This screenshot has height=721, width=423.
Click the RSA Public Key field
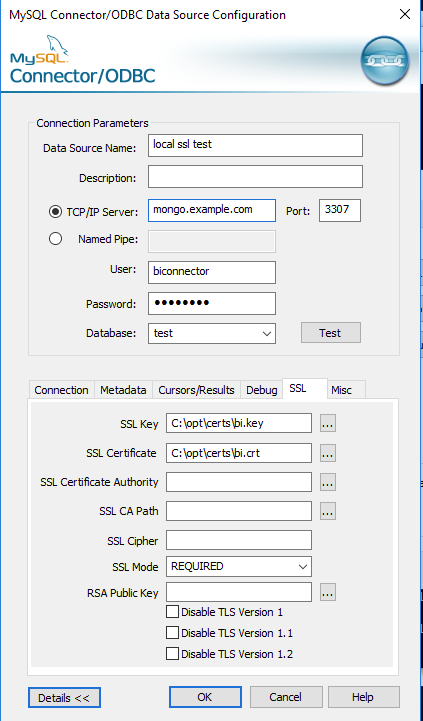tap(239, 592)
